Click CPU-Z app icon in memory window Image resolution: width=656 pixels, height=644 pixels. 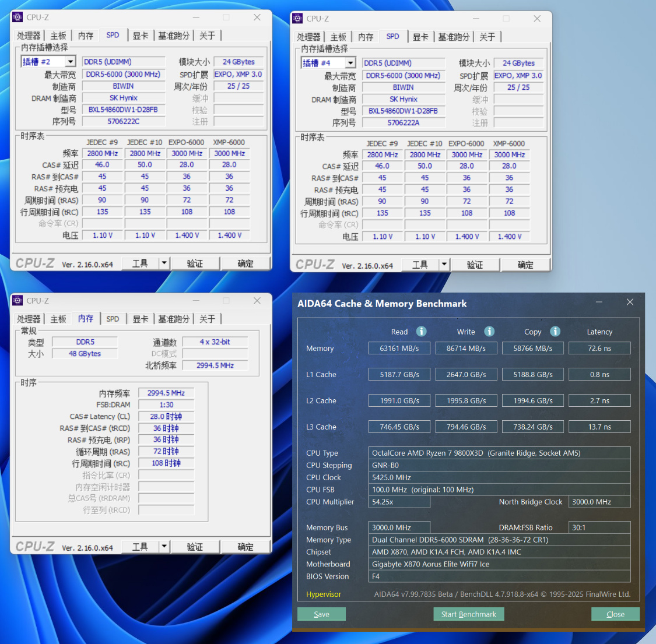[17, 300]
